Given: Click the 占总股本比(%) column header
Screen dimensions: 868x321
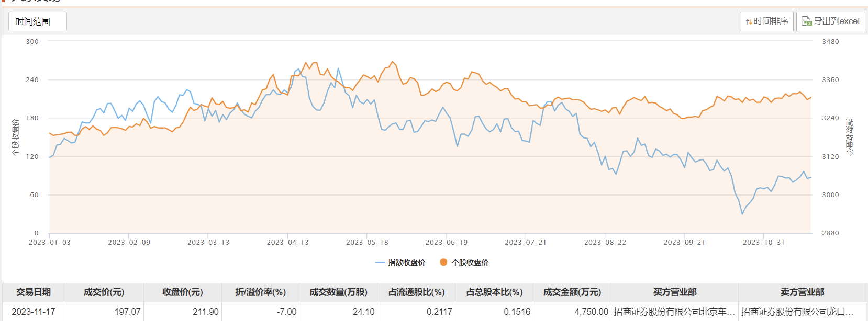Looking at the screenshot, I should (494, 292).
